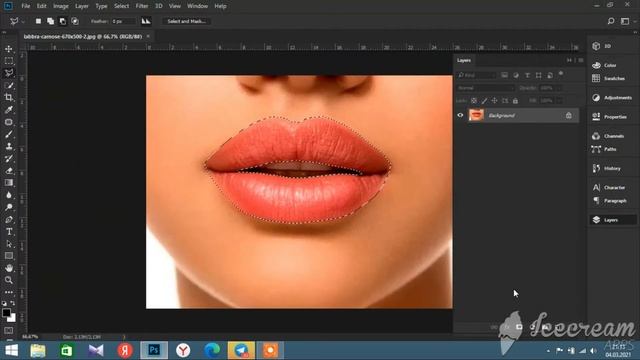Open the Opacity slider arrow
640x360 pixels.
point(559,88)
